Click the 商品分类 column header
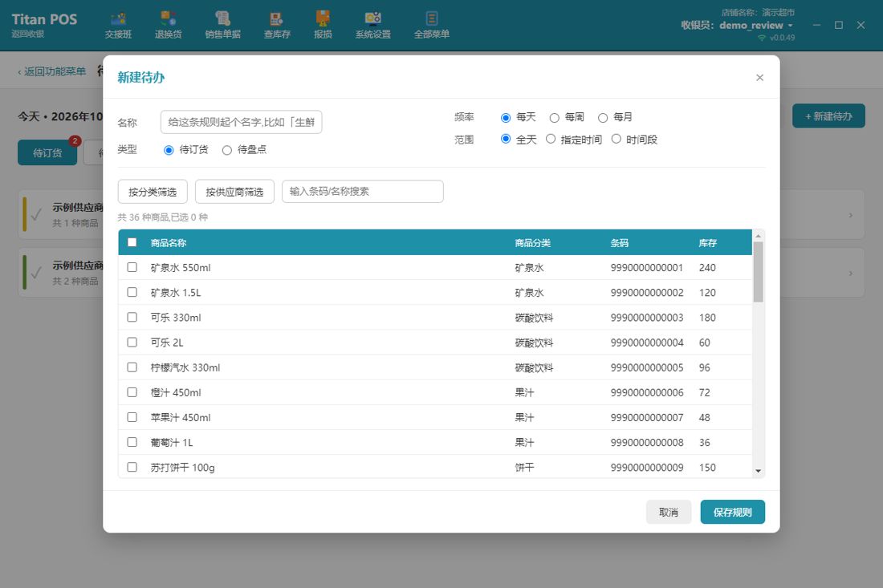Screen dimensions: 883x588 [533, 243]
